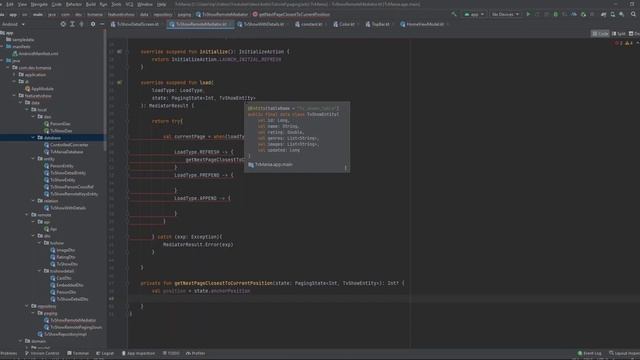Image resolution: width=640 pixels, height=360 pixels.
Task: Open the Version Control tool window
Action: coord(42,353)
